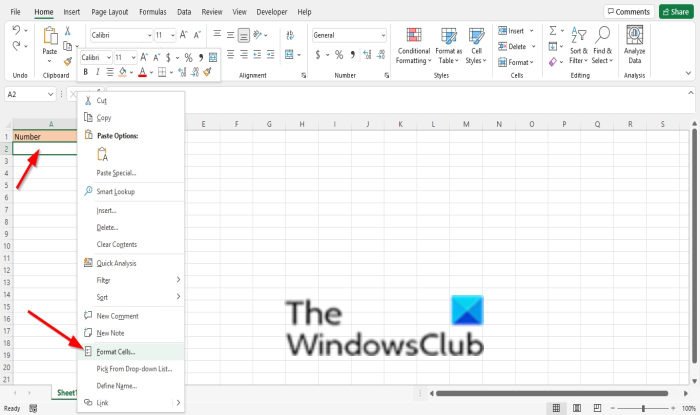The image size is (700, 415).
Task: Toggle Top Align in ribbon
Action: coord(217,35)
